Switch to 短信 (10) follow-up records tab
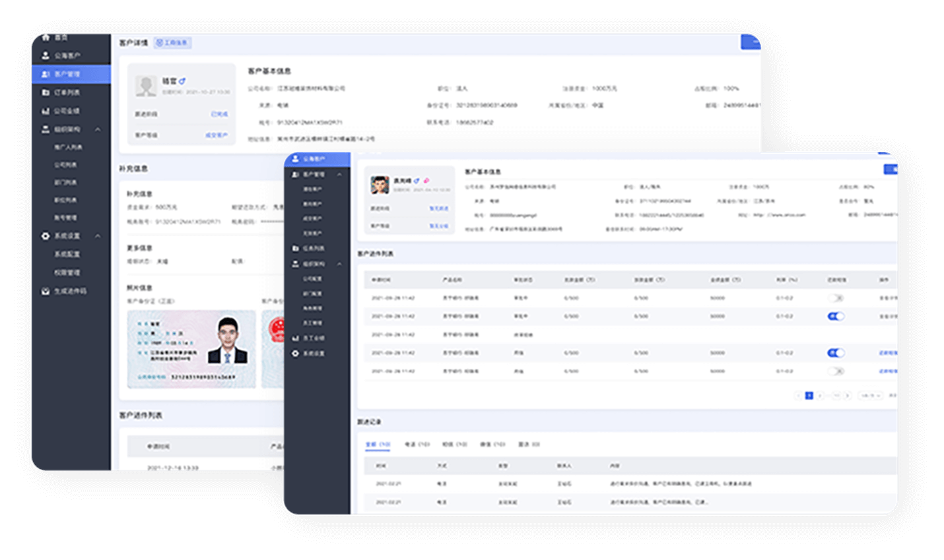The width and height of the screenshot is (944, 560). click(x=455, y=445)
